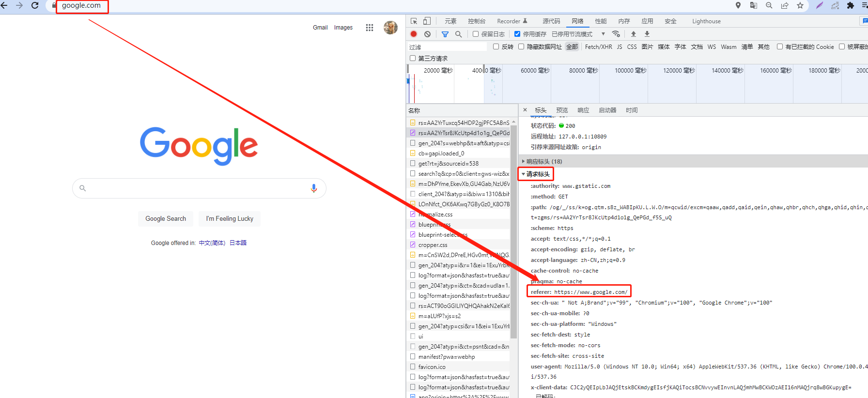Click the microphone voice search icon
The width and height of the screenshot is (868, 398).
tap(314, 188)
